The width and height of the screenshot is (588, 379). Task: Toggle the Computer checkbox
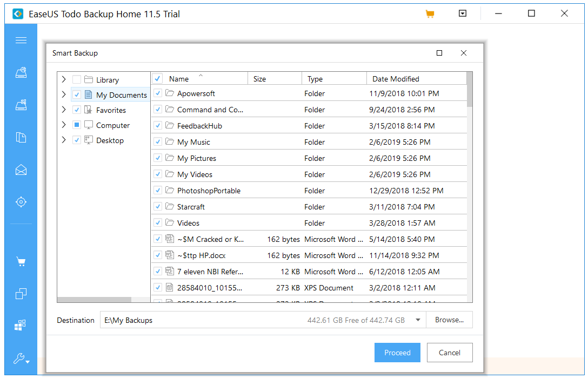coord(77,125)
